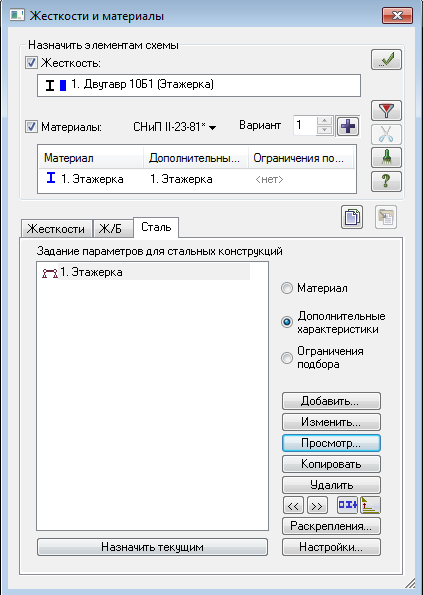Click the blue section-arrow icon beside the >> button

[347, 505]
